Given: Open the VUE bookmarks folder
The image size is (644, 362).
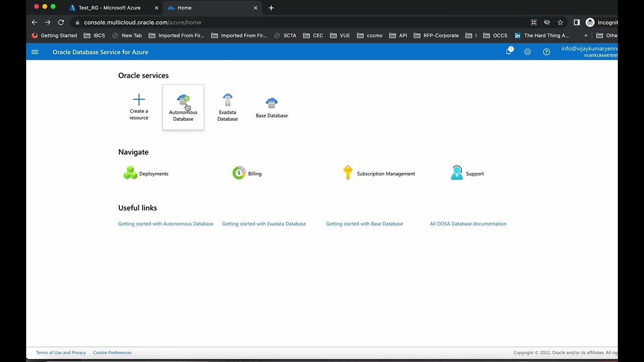Looking at the screenshot, I should 340,35.
